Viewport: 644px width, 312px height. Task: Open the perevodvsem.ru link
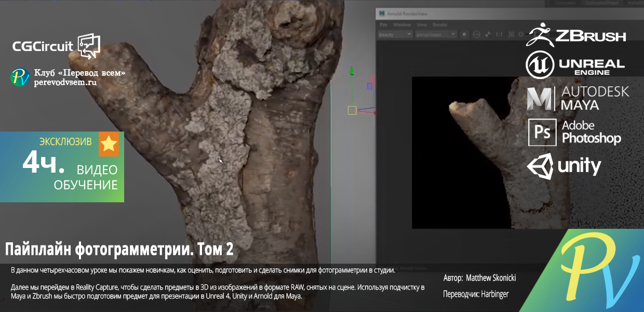(x=65, y=82)
